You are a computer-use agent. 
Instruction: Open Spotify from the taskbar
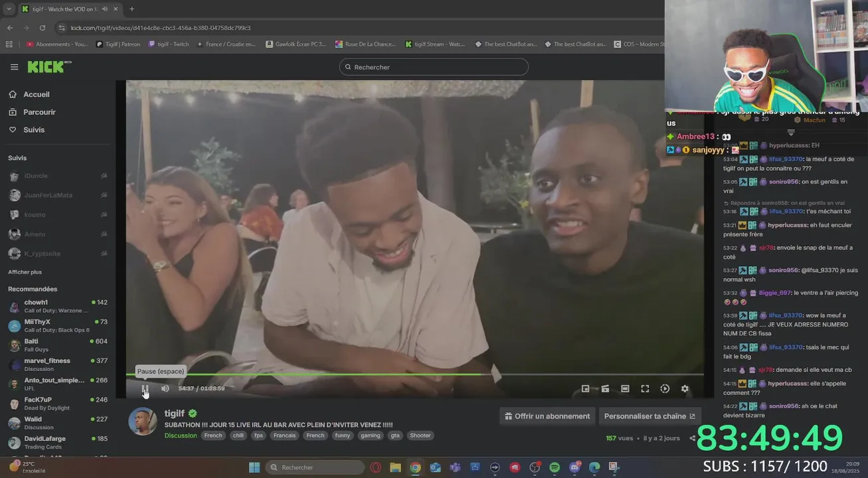tap(555, 467)
